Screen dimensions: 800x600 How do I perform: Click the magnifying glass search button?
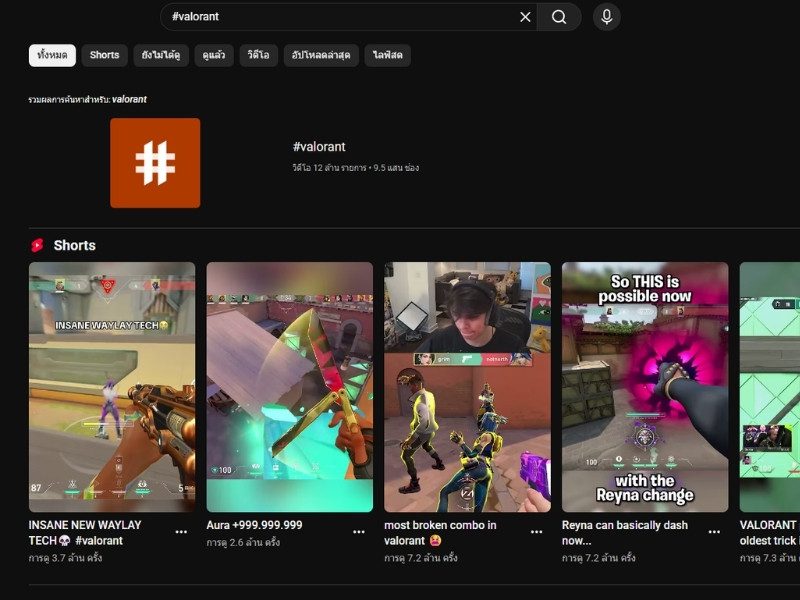pyautogui.click(x=559, y=17)
